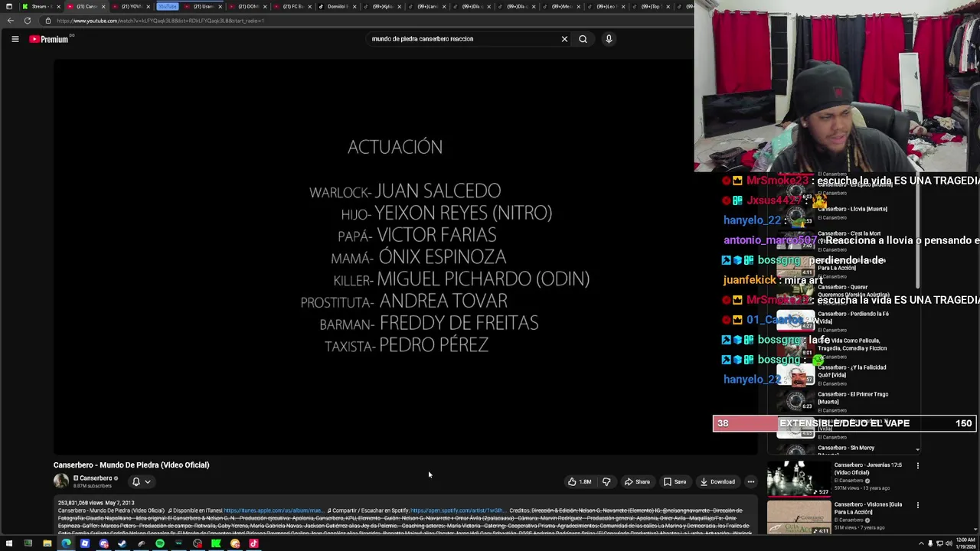Reload the page with the refresh icon
The image size is (980, 551).
28,21
